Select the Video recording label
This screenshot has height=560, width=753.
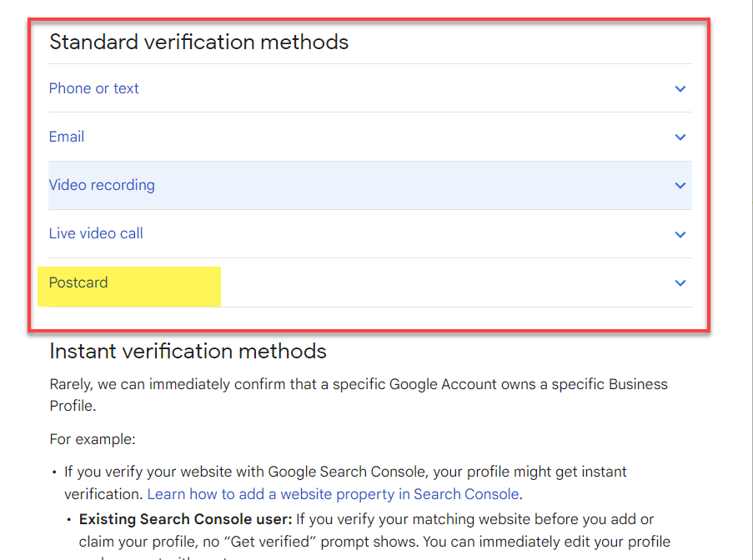[x=102, y=185]
